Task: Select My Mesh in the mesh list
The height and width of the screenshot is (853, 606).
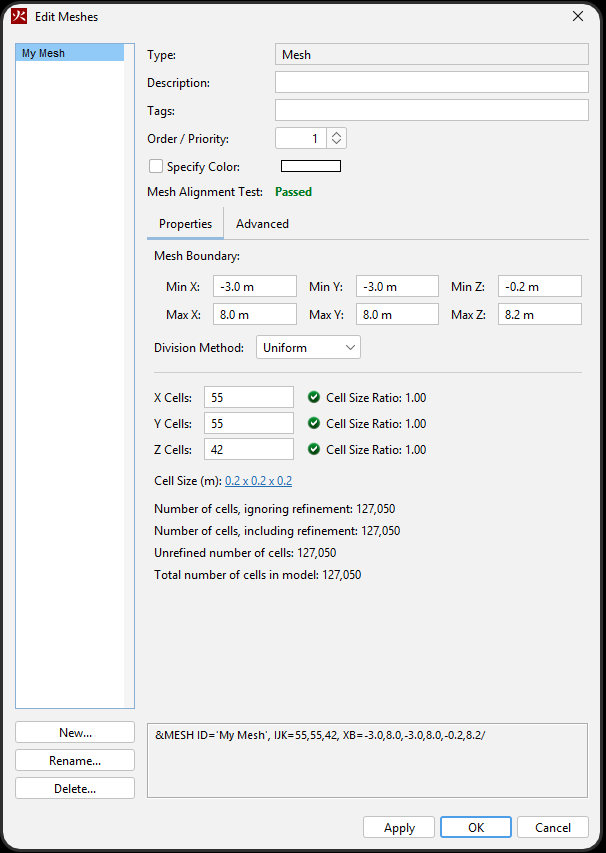Action: point(70,53)
